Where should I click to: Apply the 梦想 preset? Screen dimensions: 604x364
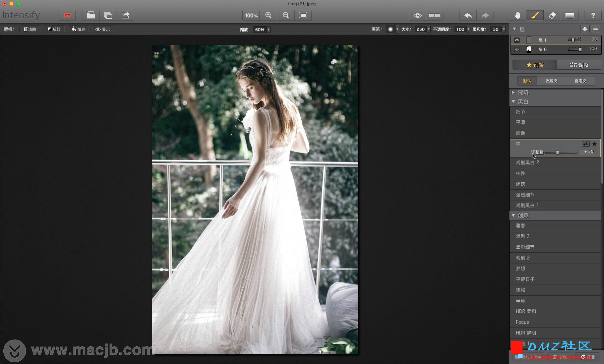coord(555,268)
